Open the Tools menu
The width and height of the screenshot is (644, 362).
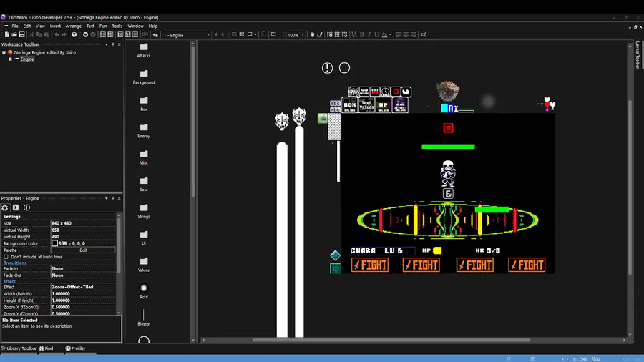coord(117,26)
